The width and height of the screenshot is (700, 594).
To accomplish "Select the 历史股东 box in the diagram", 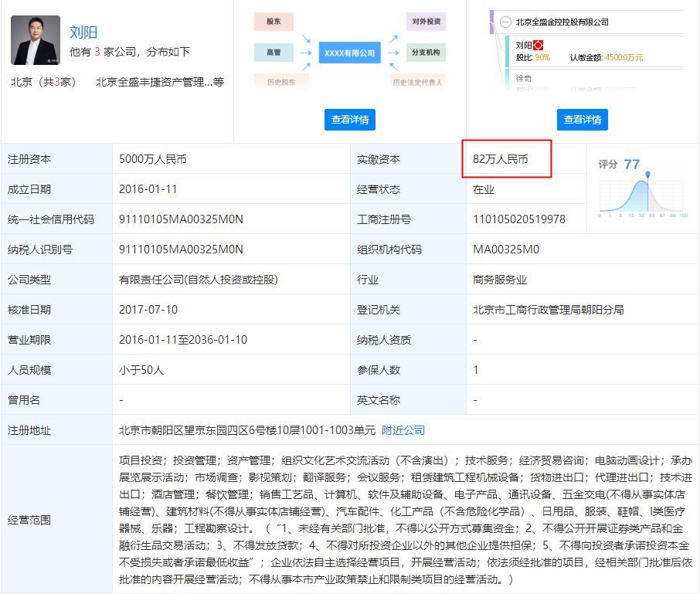I will [281, 82].
